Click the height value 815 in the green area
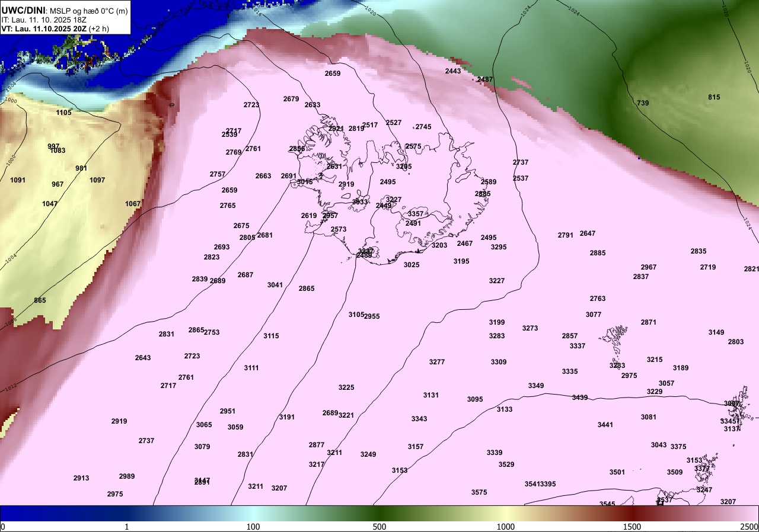The height and width of the screenshot is (532, 759). coord(714,97)
